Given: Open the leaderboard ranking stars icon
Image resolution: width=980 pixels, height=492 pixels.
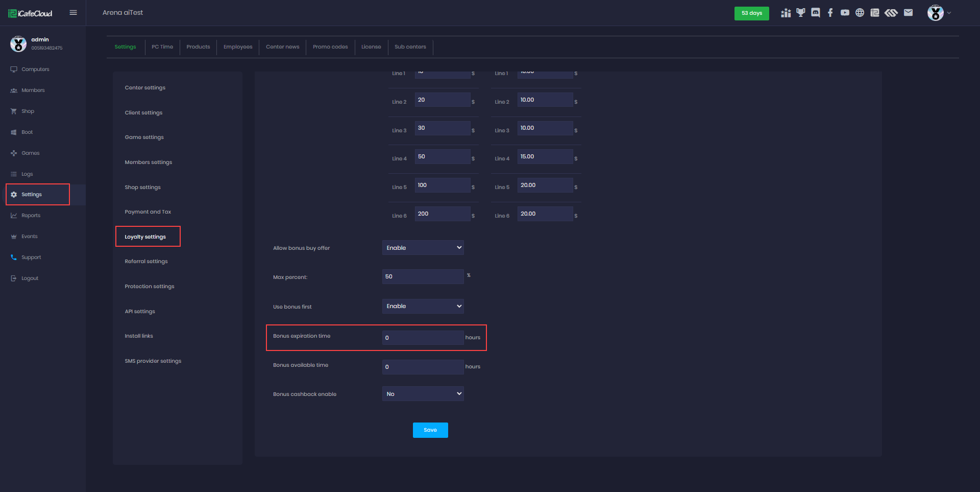Looking at the screenshot, I should click(x=786, y=13).
